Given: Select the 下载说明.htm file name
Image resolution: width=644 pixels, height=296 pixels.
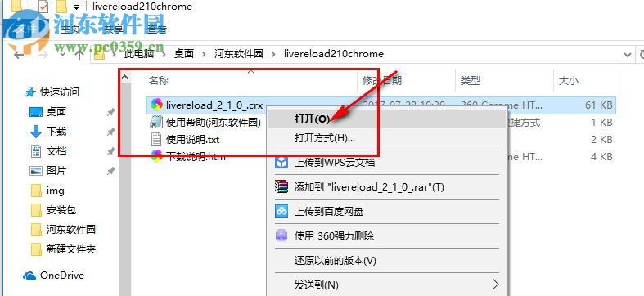Looking at the screenshot, I should (x=196, y=156).
